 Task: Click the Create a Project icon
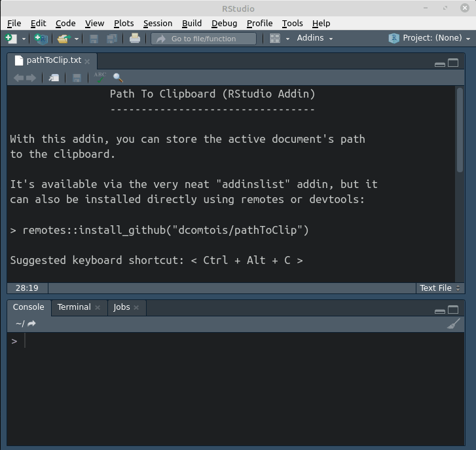[41, 39]
